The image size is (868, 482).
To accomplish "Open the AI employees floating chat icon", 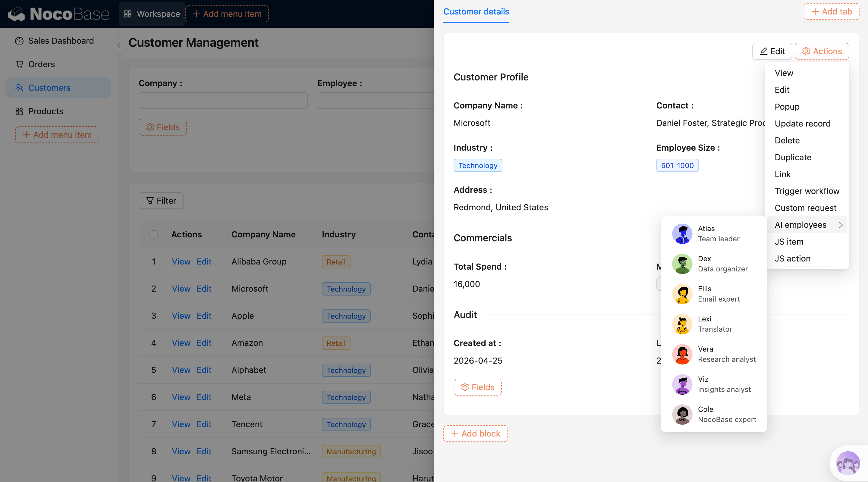I will 848,464.
